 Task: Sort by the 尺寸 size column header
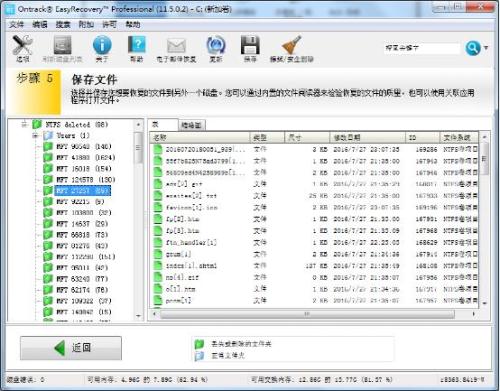307,137
